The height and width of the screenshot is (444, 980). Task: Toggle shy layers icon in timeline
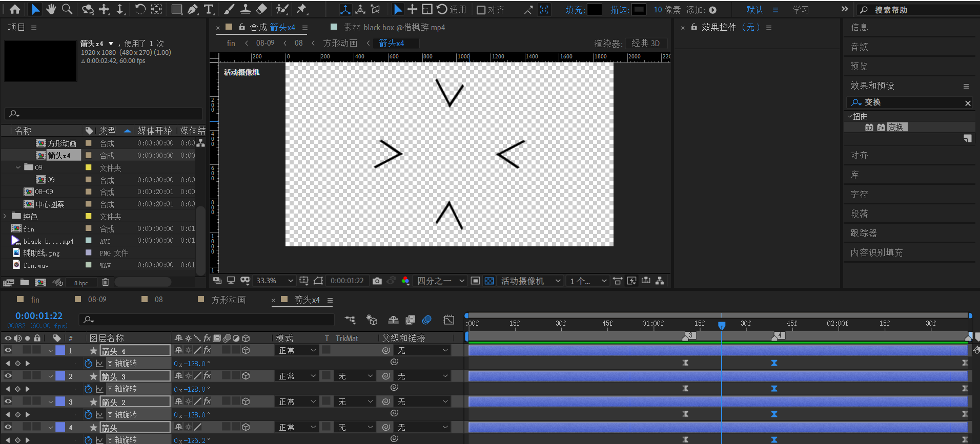click(x=393, y=320)
